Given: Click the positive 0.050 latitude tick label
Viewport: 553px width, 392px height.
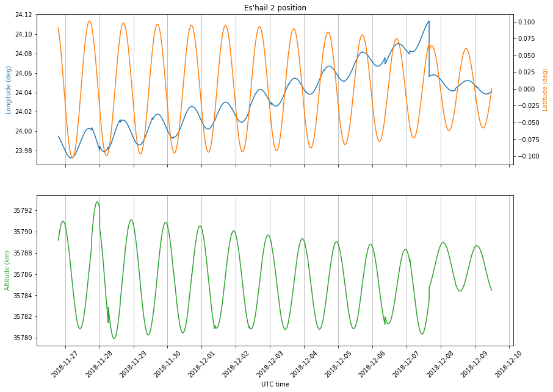Looking at the screenshot, I should pos(526,55).
